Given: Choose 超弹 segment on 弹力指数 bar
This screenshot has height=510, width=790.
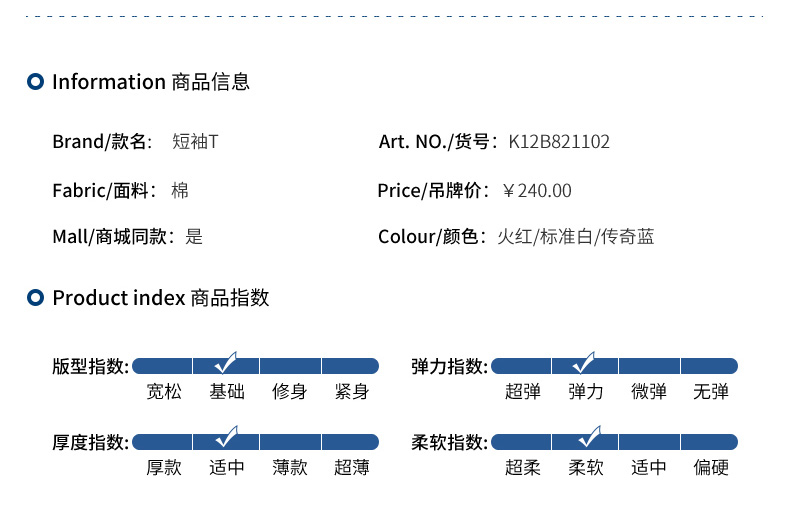Looking at the screenshot, I should coord(521,366).
